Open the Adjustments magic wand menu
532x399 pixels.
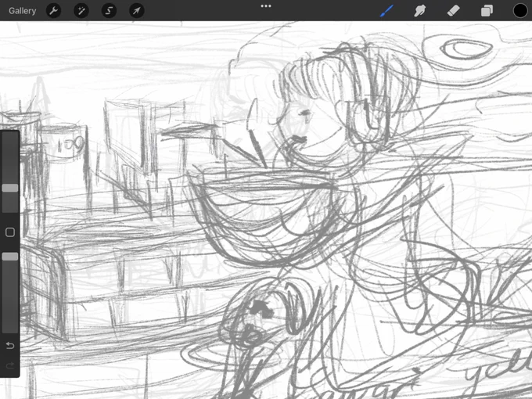coord(81,11)
